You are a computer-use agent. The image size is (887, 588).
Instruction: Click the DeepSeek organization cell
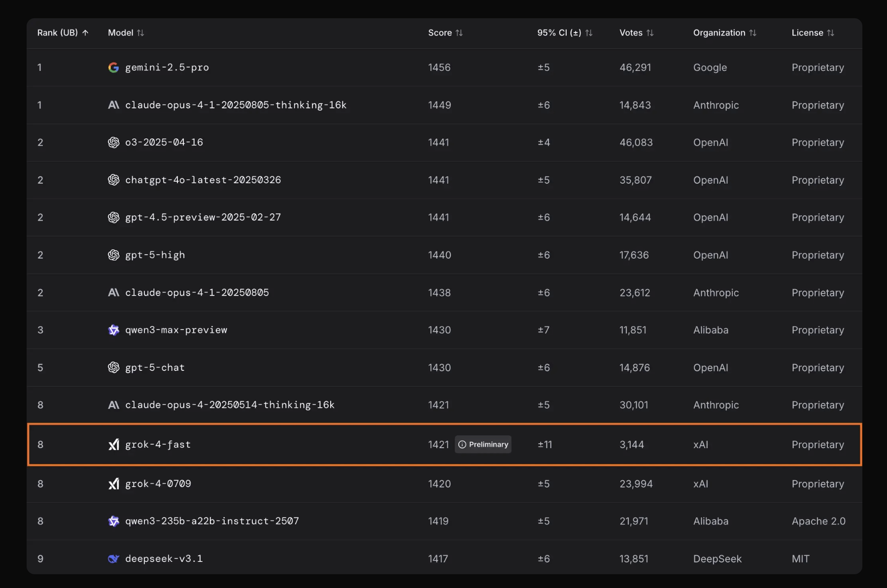[717, 559]
